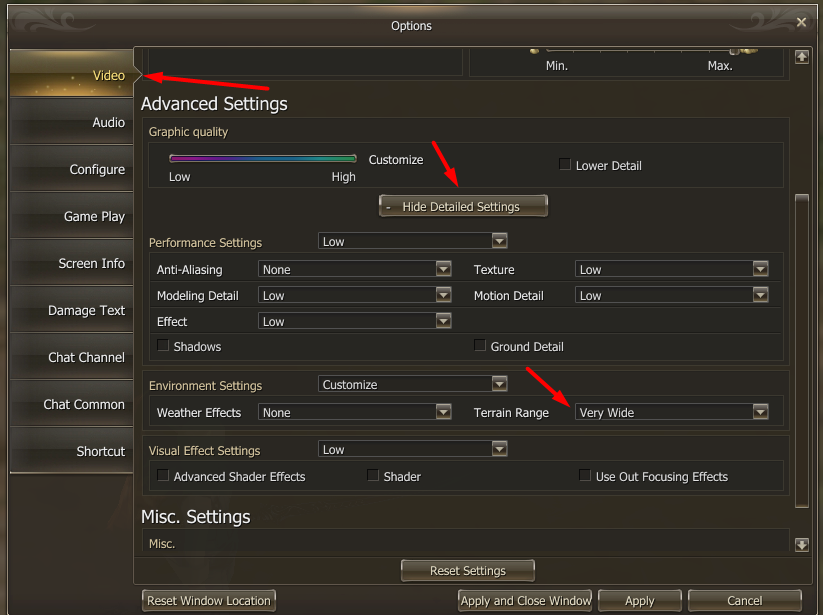Click the vertical scrollbar thumb
The height and width of the screenshot is (615, 823).
pyautogui.click(x=801, y=351)
